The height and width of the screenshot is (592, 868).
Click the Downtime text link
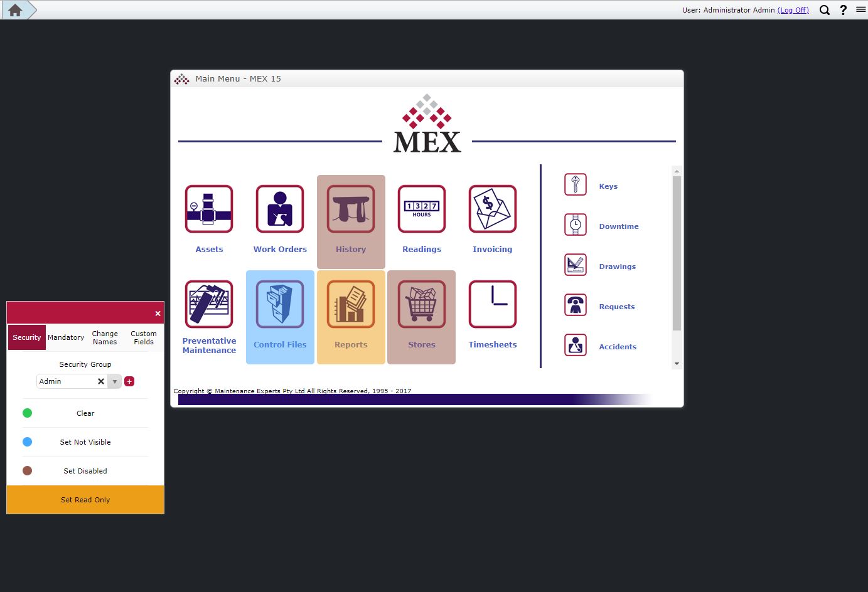pos(619,226)
